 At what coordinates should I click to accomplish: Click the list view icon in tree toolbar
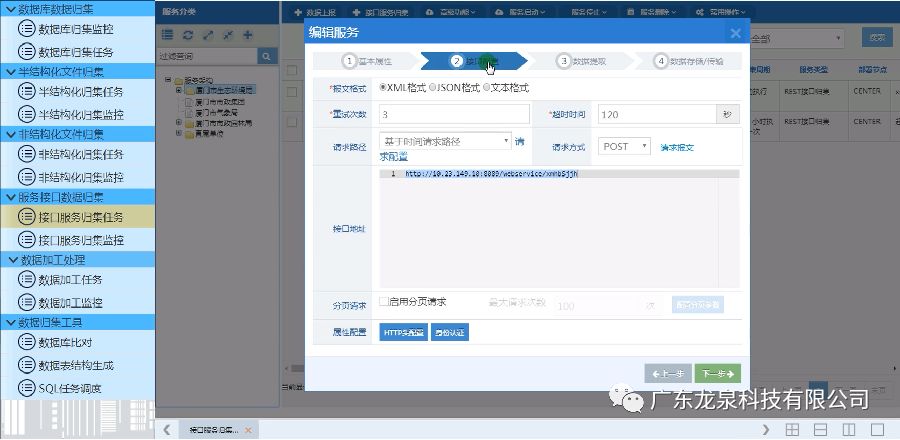point(168,35)
